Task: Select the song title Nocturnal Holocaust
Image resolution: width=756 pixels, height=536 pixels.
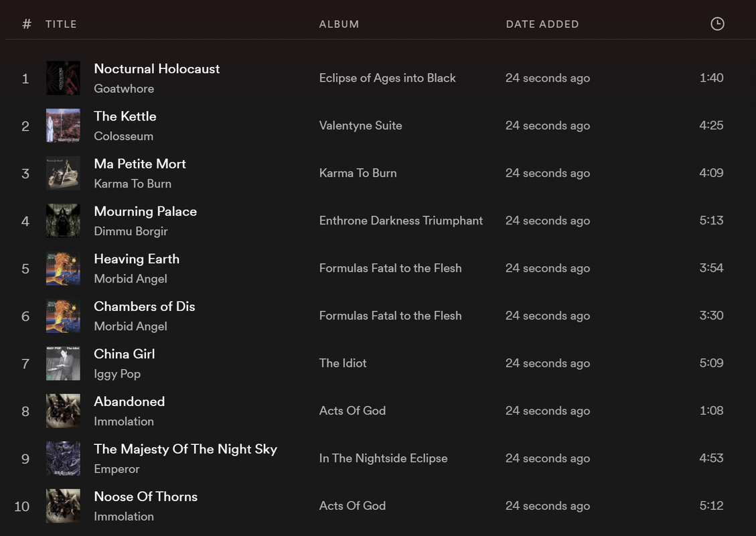Action: (157, 68)
